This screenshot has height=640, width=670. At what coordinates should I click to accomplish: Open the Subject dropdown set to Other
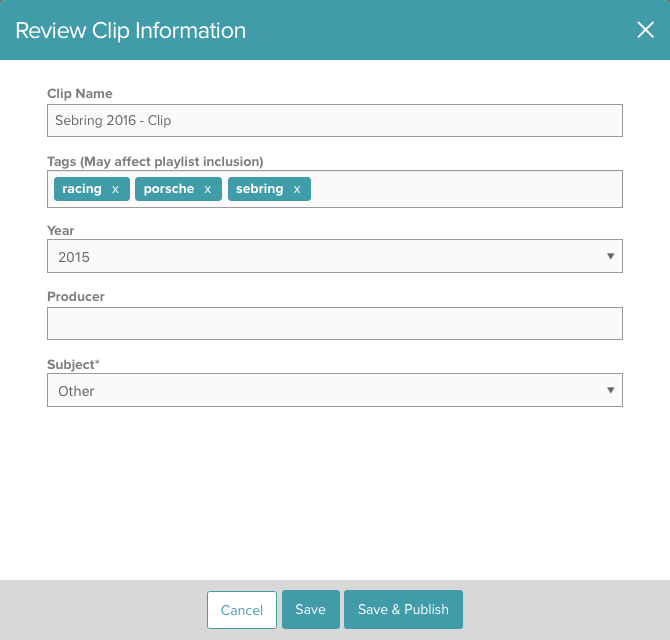click(x=334, y=391)
